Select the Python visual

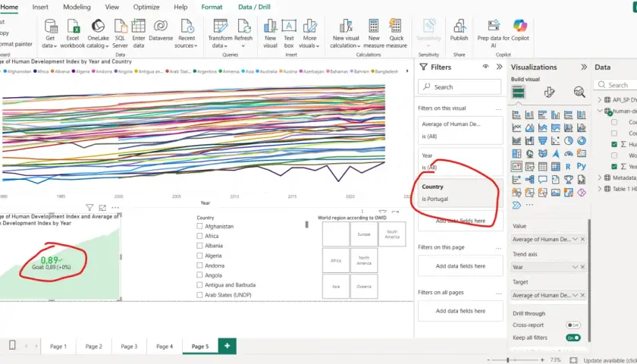[582, 167]
